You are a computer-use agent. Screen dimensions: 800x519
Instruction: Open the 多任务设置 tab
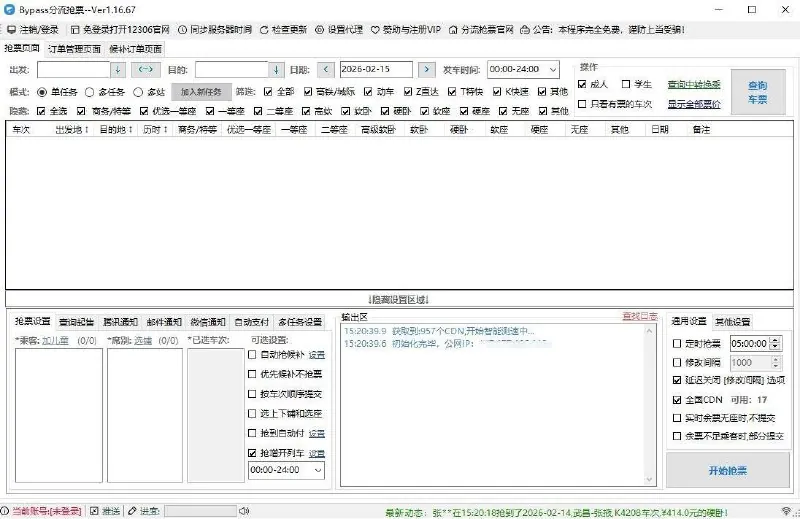coord(300,322)
